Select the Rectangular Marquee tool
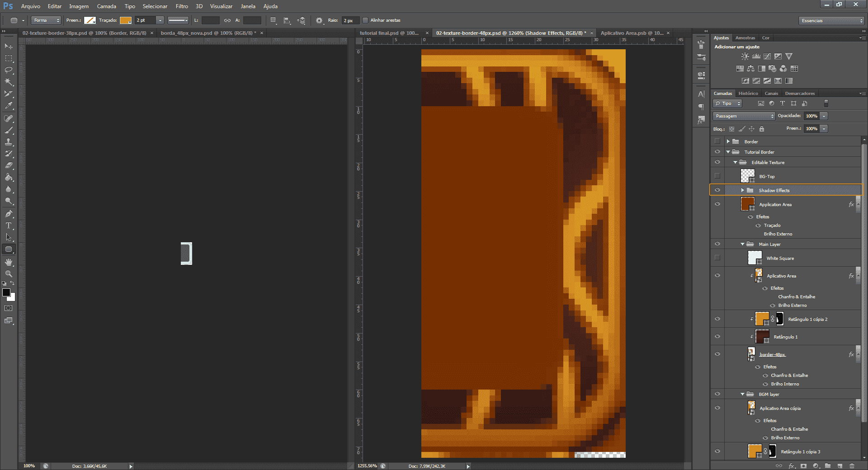The width and height of the screenshot is (868, 470). (x=9, y=58)
